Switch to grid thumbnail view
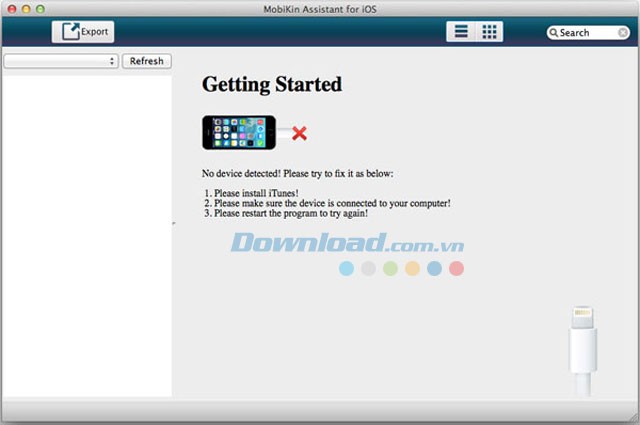This screenshot has width=640, height=425. point(489,32)
